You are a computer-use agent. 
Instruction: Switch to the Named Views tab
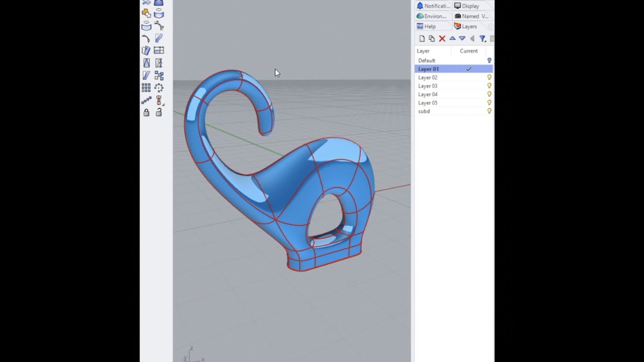pos(471,16)
